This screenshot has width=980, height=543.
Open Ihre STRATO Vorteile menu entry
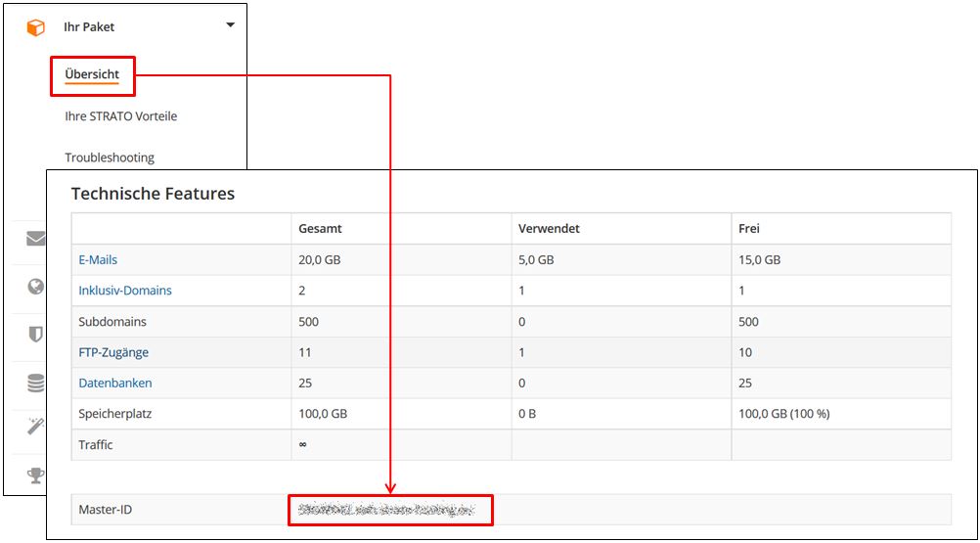coord(120,116)
